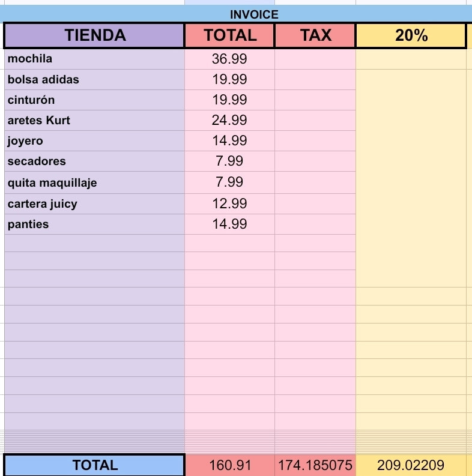Click the TIENDA column header cell
Image resolution: width=472 pixels, height=476 pixels.
[x=94, y=35]
